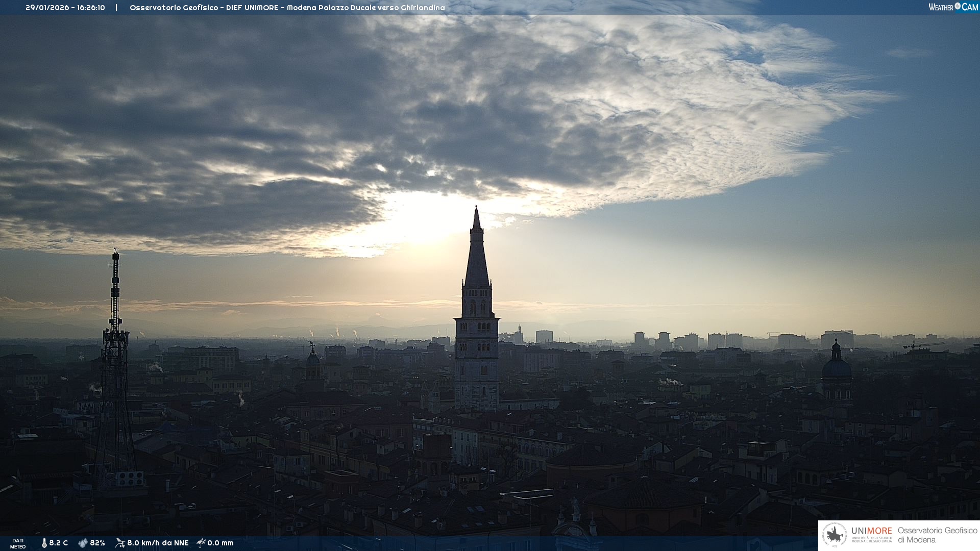Screen dimensions: 980x551
Task: Click the 82% humidity value
Action: coord(97,543)
